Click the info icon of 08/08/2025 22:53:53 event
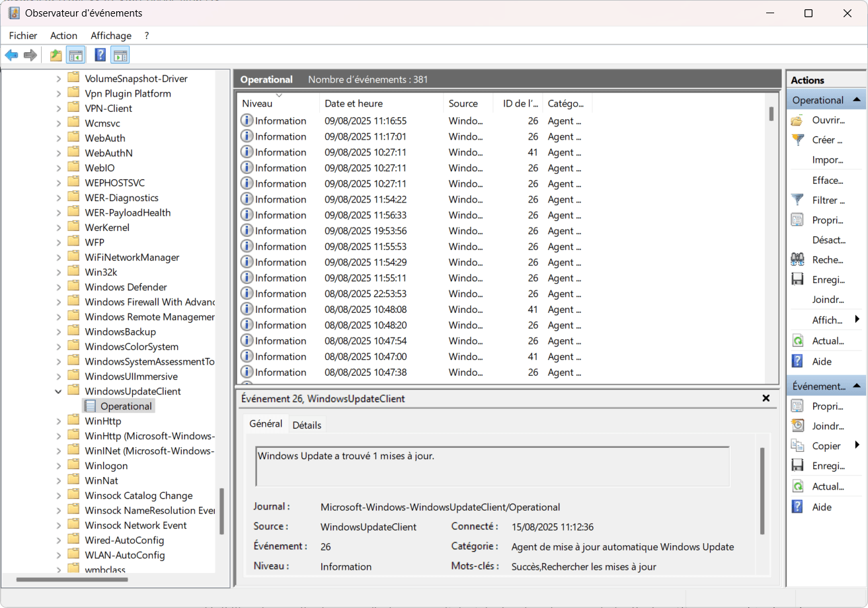The image size is (868, 608). pos(247,293)
